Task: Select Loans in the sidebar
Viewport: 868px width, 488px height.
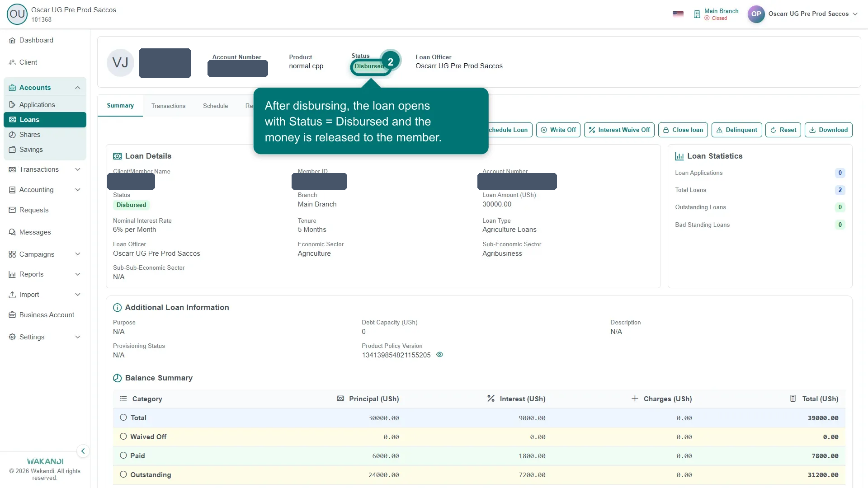Action: pos(45,120)
